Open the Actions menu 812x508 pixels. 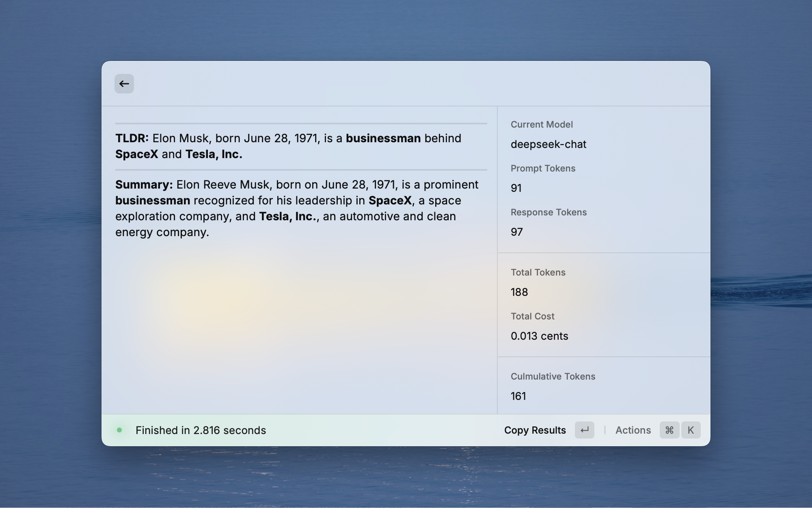coord(633,430)
